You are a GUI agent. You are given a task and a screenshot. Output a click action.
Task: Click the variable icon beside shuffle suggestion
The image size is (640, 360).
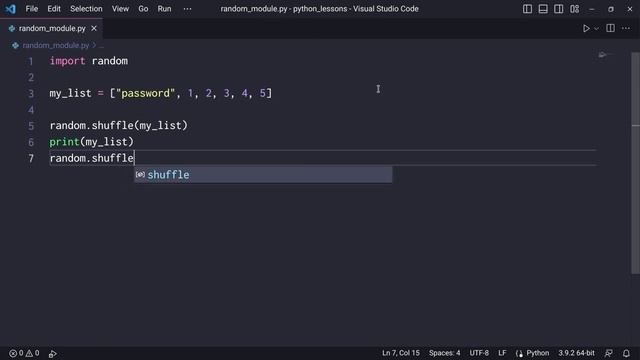pos(140,174)
